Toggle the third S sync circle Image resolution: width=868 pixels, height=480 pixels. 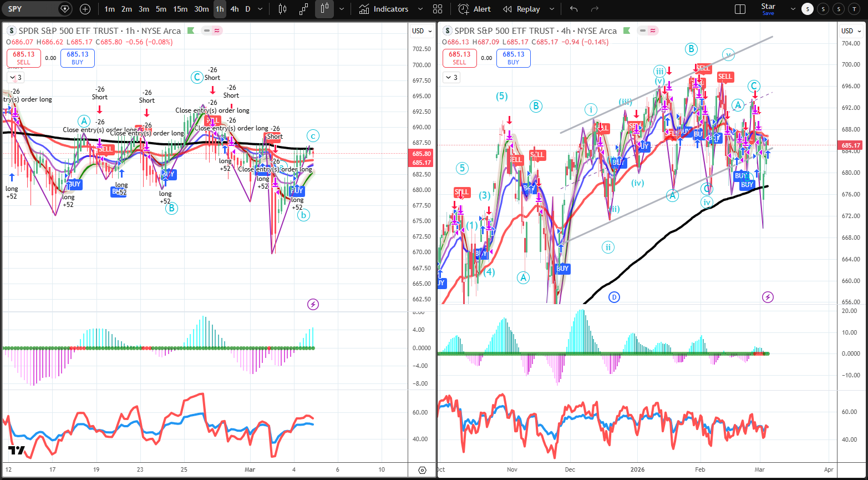pyautogui.click(x=839, y=9)
